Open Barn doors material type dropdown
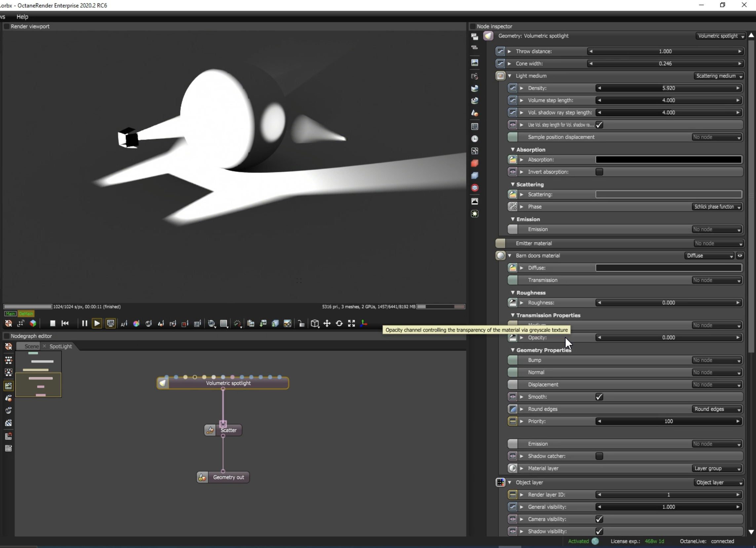Image resolution: width=756 pixels, height=548 pixels. pos(709,256)
